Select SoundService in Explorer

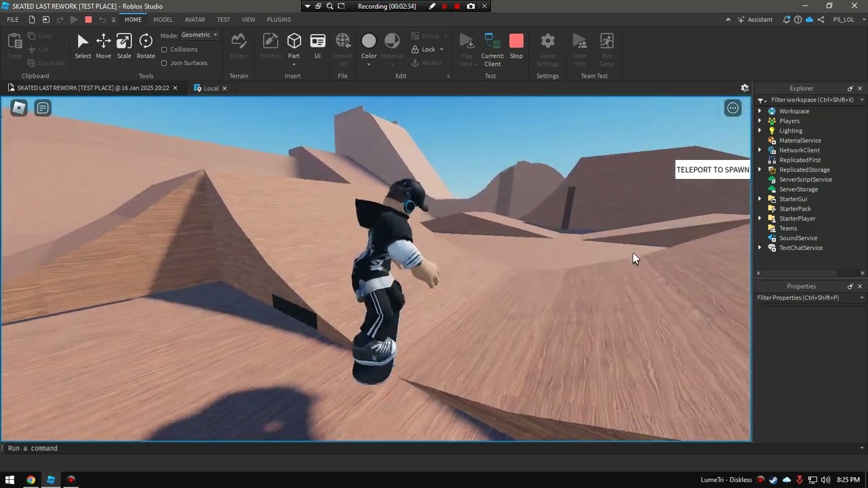[x=798, y=238]
